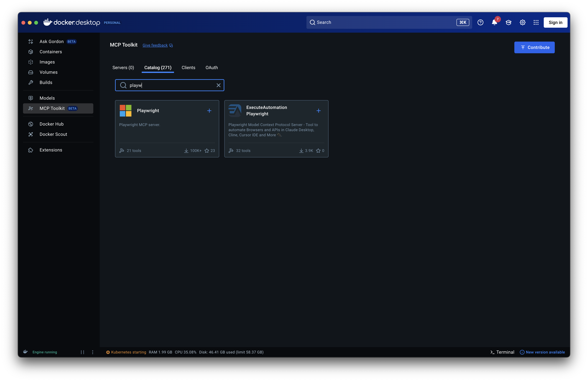The image size is (588, 381).
Task: Add the Playwright MCP server
Action: [209, 111]
